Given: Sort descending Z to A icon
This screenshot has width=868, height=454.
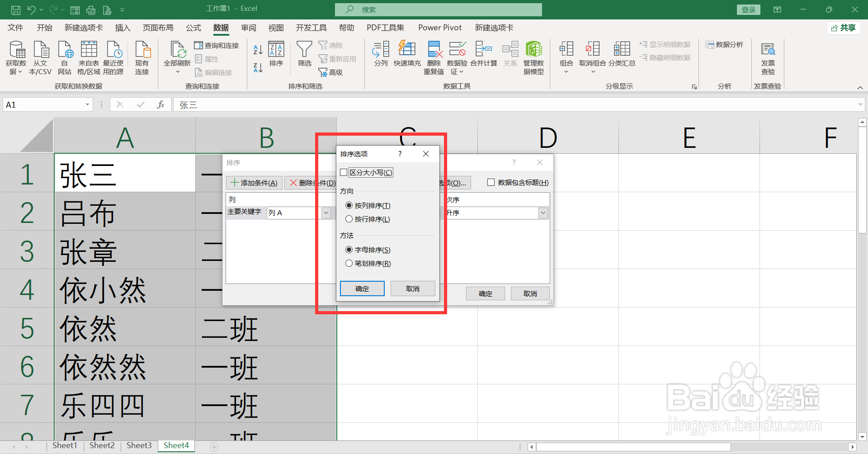Looking at the screenshot, I should (258, 68).
